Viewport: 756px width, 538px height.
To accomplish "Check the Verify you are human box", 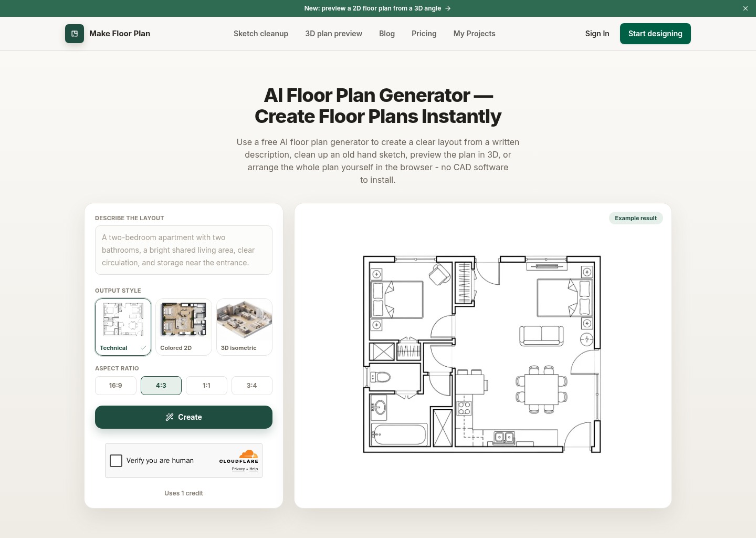I will pos(116,461).
